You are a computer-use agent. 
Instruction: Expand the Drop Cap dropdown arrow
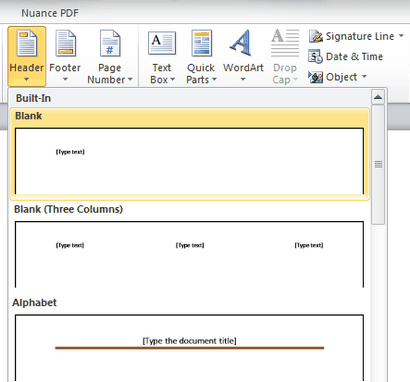295,79
